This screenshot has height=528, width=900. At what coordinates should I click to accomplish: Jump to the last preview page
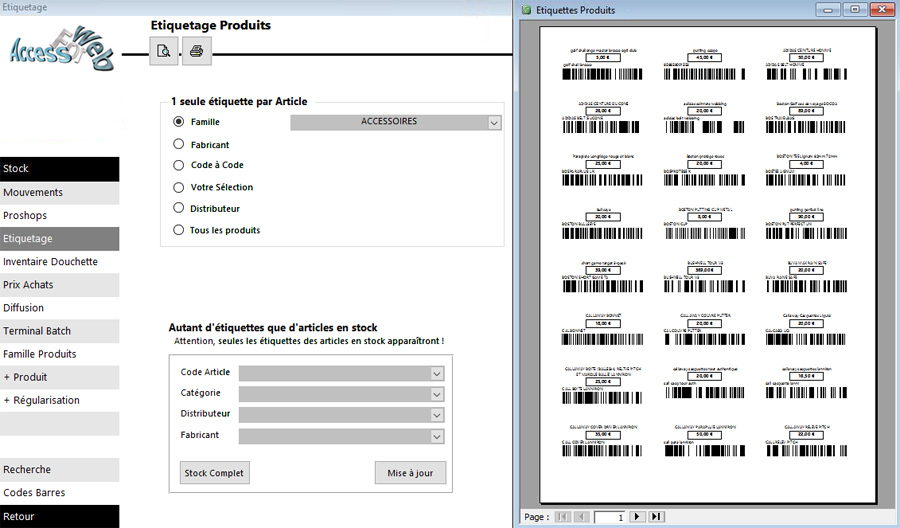point(656,516)
